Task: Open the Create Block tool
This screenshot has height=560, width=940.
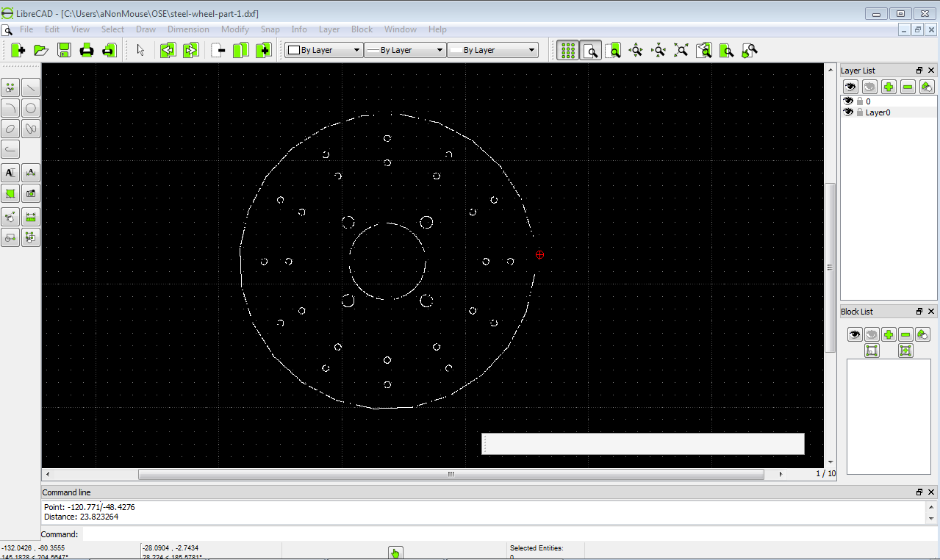Action: [10, 237]
